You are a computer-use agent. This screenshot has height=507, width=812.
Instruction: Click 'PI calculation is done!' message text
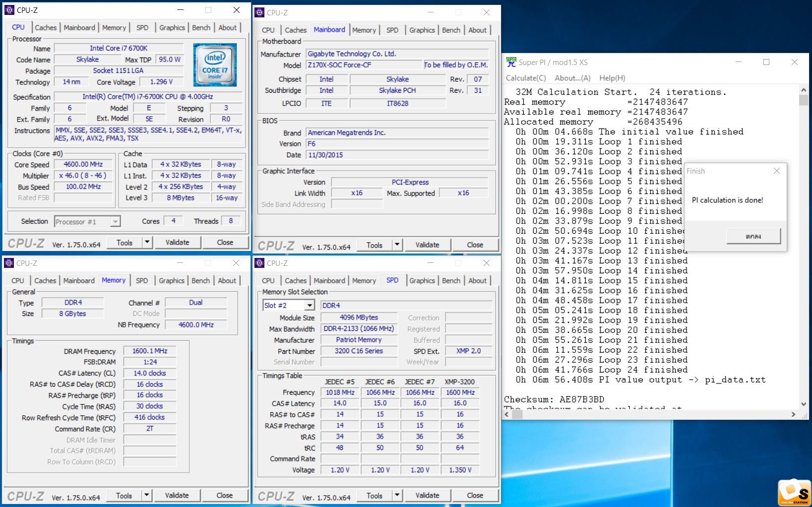[728, 200]
